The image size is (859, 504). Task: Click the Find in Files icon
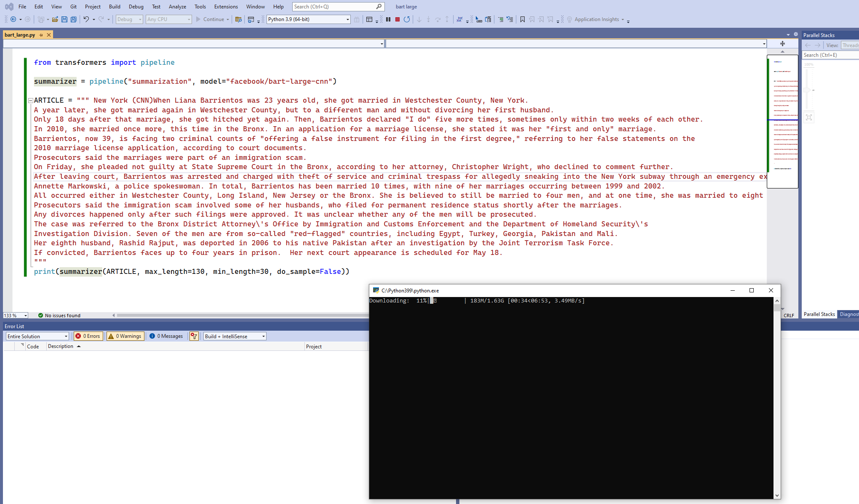point(238,19)
